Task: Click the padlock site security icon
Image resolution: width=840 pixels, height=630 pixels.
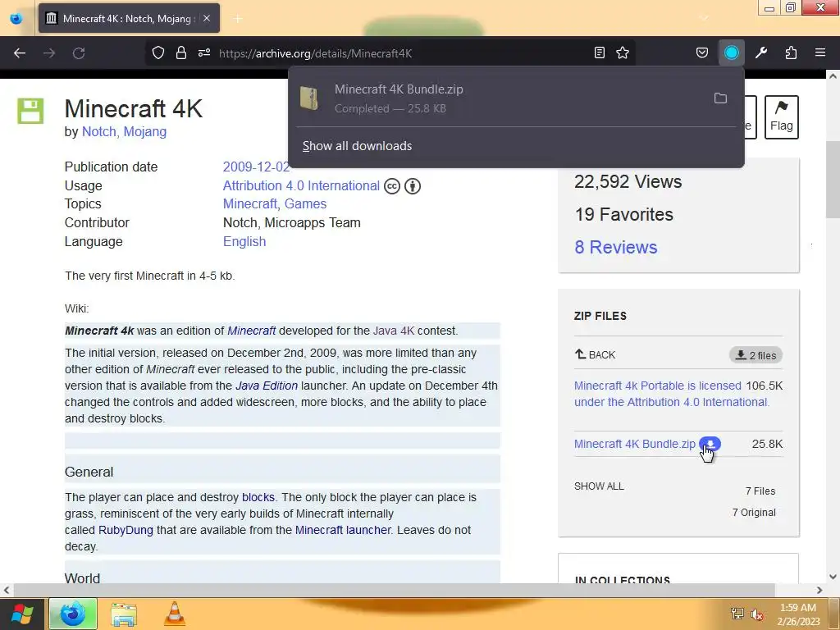Action: pyautogui.click(x=181, y=53)
